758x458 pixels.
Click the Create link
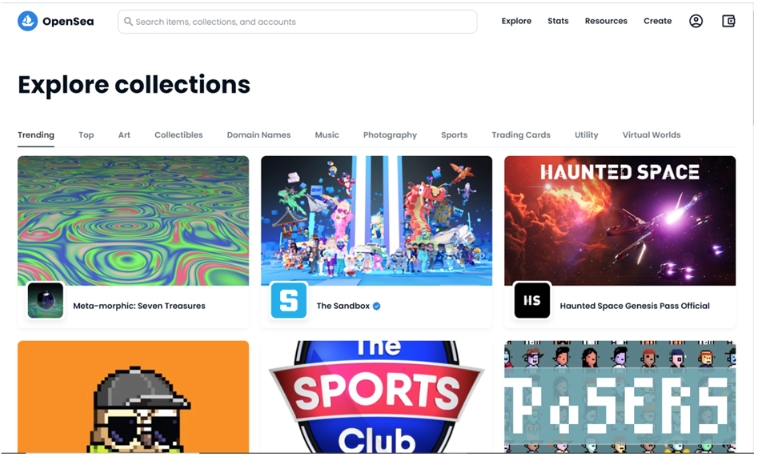(x=657, y=21)
